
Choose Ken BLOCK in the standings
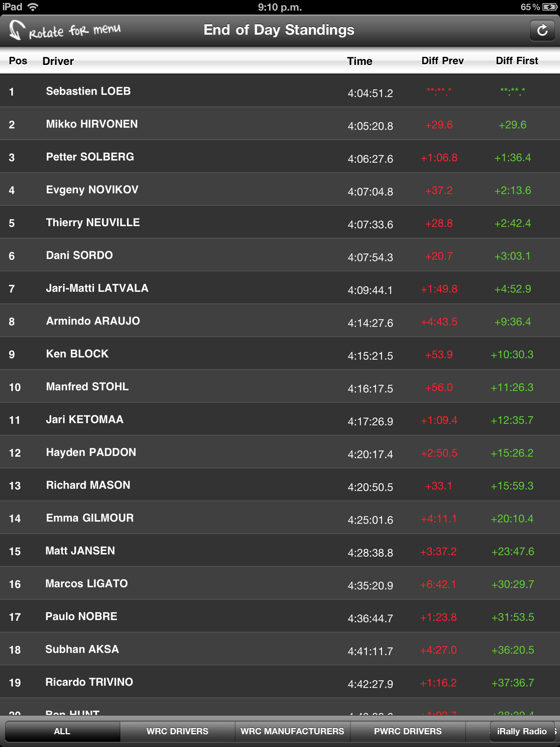click(77, 354)
